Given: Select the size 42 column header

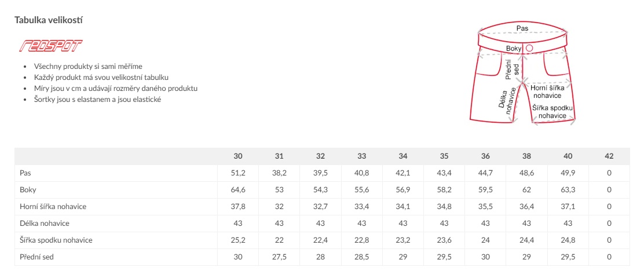Looking at the screenshot, I should point(609,156).
